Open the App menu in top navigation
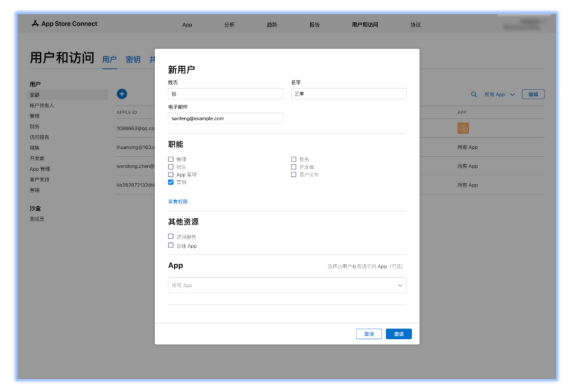The image size is (572, 392). (187, 25)
